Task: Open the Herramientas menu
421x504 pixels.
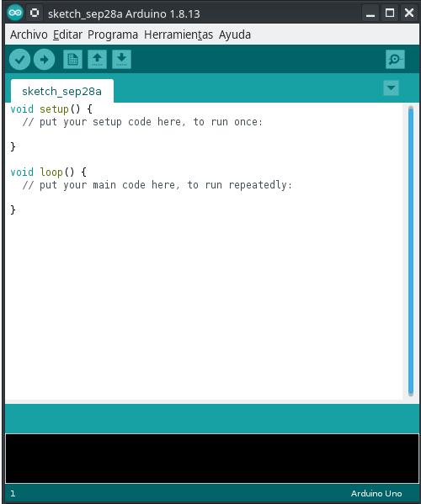Action: point(179,34)
